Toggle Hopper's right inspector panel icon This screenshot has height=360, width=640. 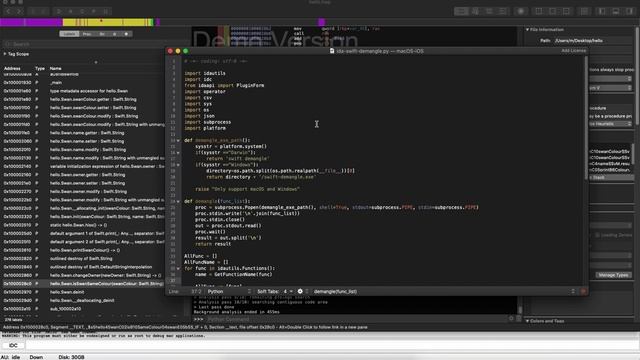coord(629,11)
